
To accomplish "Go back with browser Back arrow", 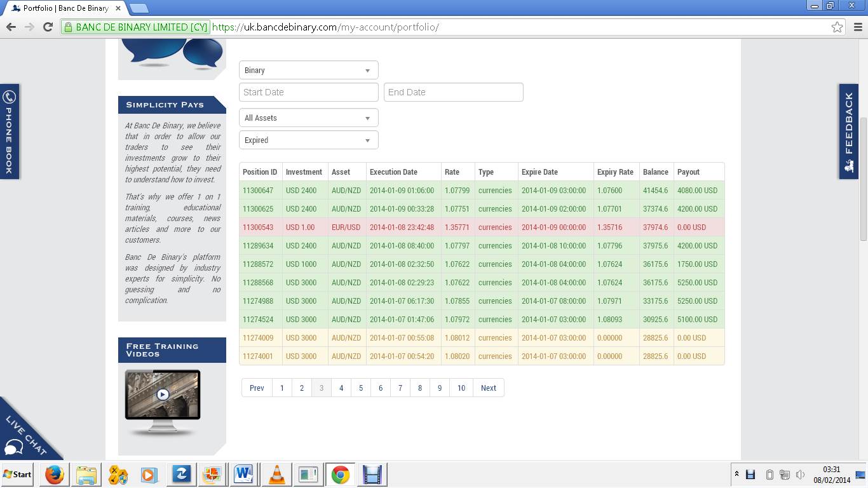I will [x=11, y=27].
